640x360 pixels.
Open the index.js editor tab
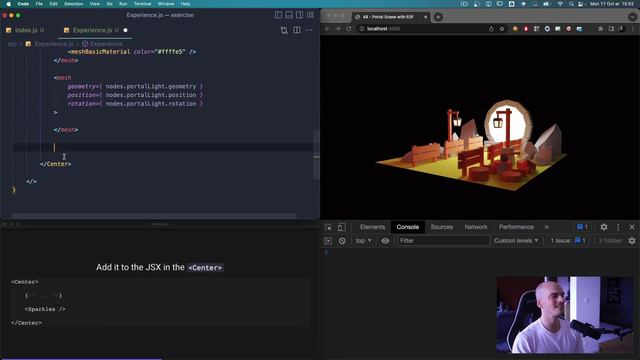point(25,30)
